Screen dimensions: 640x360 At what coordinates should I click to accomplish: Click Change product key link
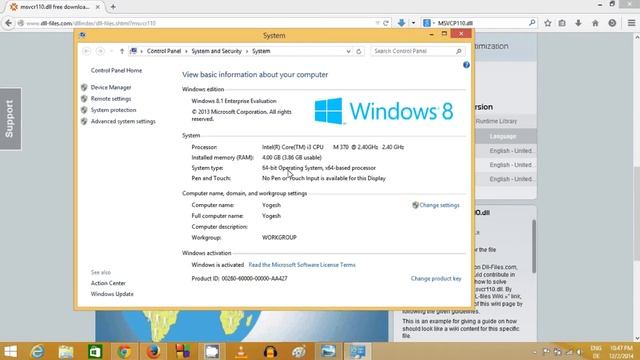tap(436, 279)
